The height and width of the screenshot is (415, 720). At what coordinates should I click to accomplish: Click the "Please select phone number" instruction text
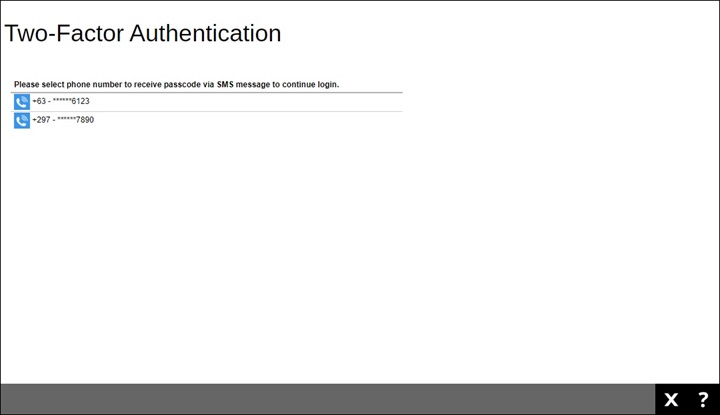click(176, 85)
